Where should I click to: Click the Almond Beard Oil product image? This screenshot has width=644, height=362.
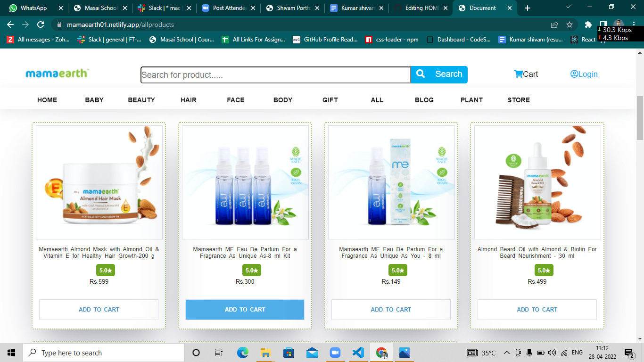[x=537, y=182]
